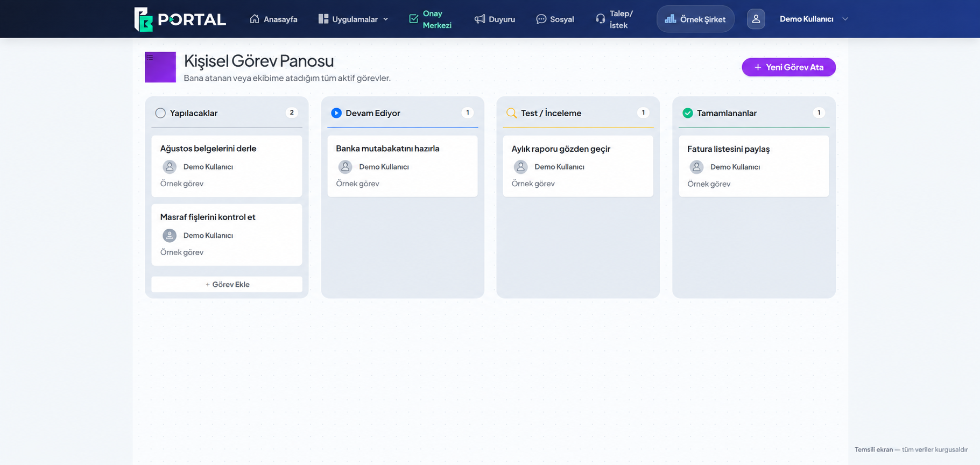The height and width of the screenshot is (465, 980).
Task: Open the Fatura listesini paylaş task
Action: [754, 166]
